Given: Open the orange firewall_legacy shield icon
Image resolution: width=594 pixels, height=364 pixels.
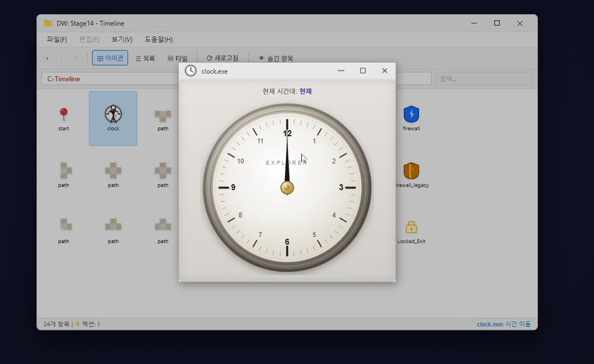Looking at the screenshot, I should pyautogui.click(x=411, y=171).
